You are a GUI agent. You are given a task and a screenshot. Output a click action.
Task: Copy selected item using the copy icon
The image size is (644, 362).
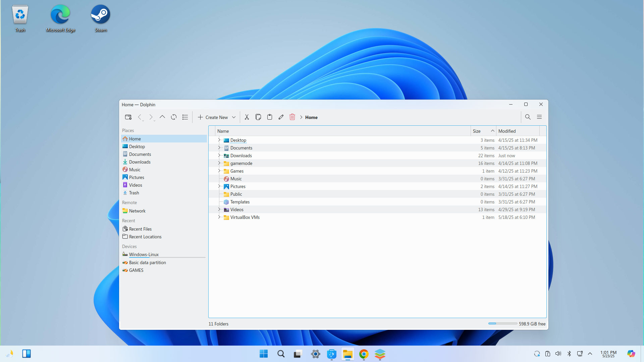point(258,117)
